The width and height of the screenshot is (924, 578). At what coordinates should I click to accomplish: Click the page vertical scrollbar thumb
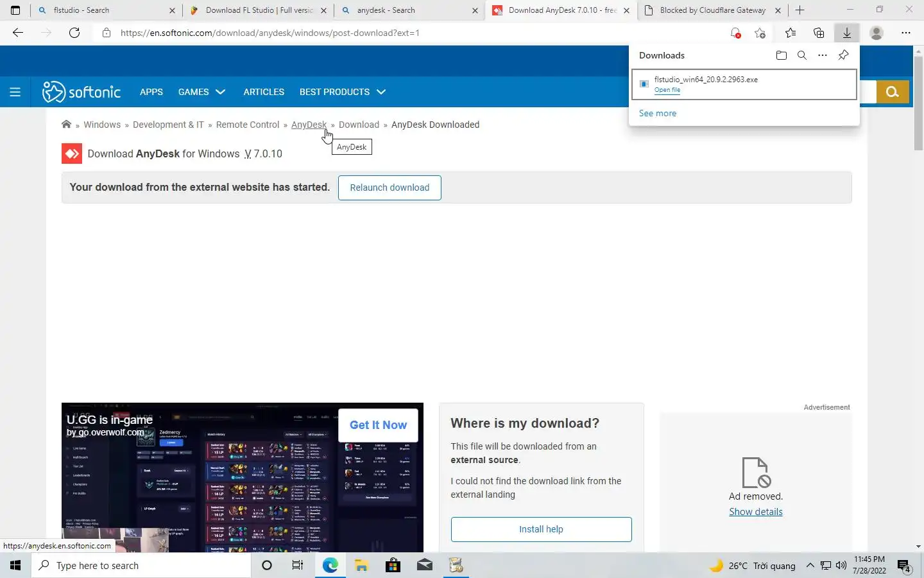(x=918, y=103)
